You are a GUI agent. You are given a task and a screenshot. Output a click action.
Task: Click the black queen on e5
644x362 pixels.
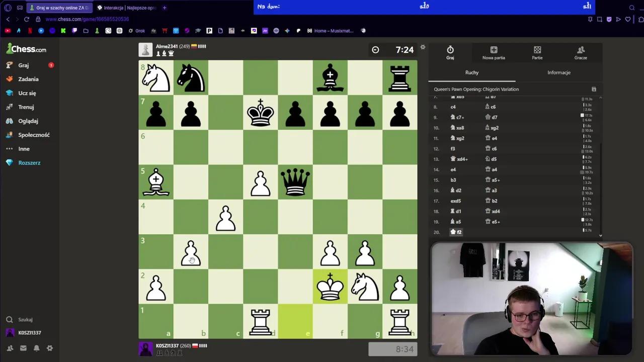(295, 182)
